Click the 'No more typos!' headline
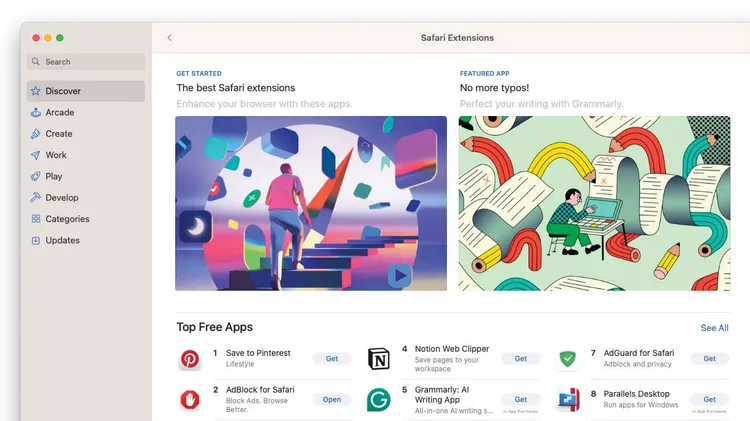Viewport: 750px width, 421px height. [x=495, y=88]
